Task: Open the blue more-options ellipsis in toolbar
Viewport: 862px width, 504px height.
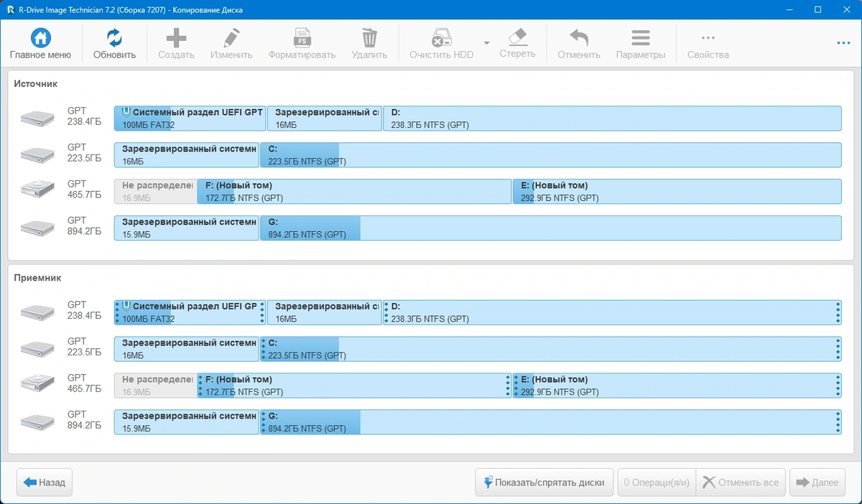Action: pos(843,43)
